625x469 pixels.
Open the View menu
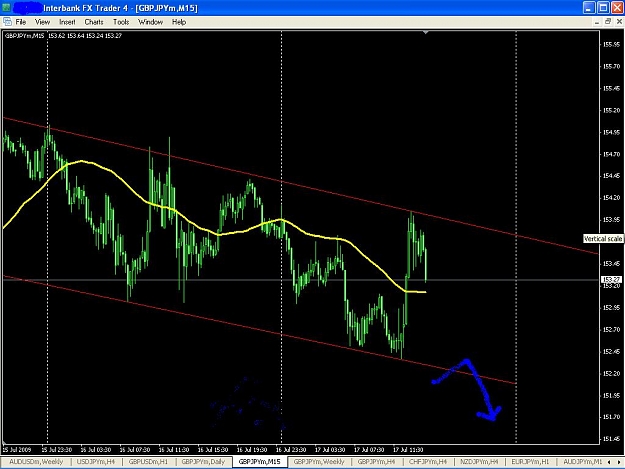coord(42,22)
